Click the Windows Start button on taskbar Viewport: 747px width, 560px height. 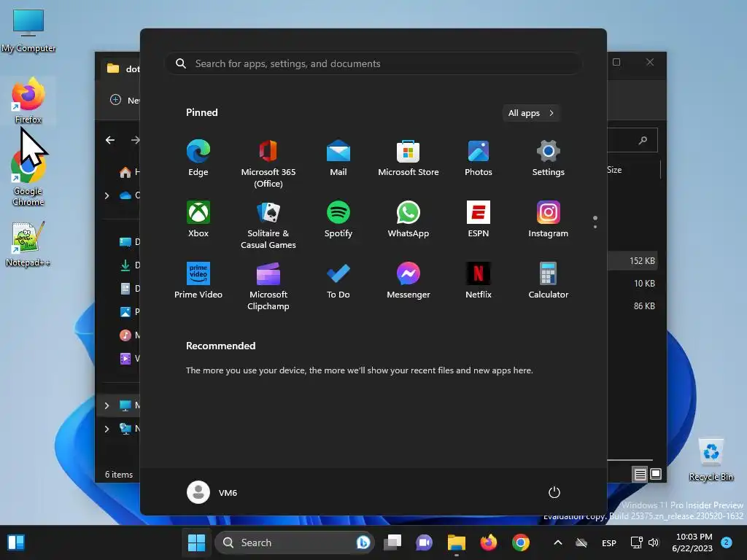coord(196,542)
